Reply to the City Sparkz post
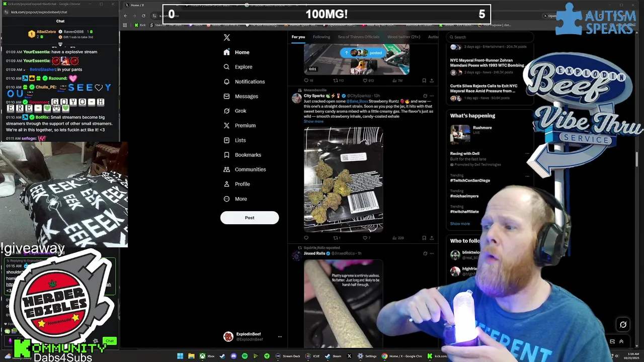Screen dimensions: 644x362 (306, 238)
